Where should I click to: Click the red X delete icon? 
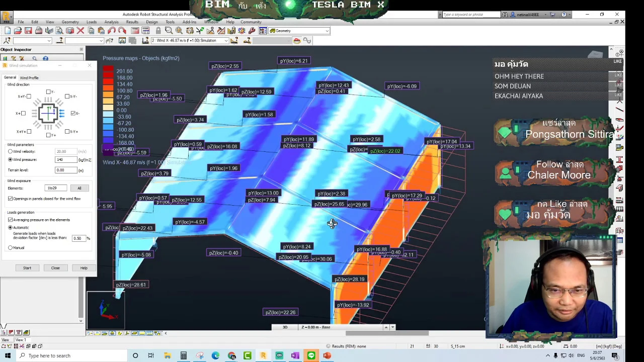(80, 31)
